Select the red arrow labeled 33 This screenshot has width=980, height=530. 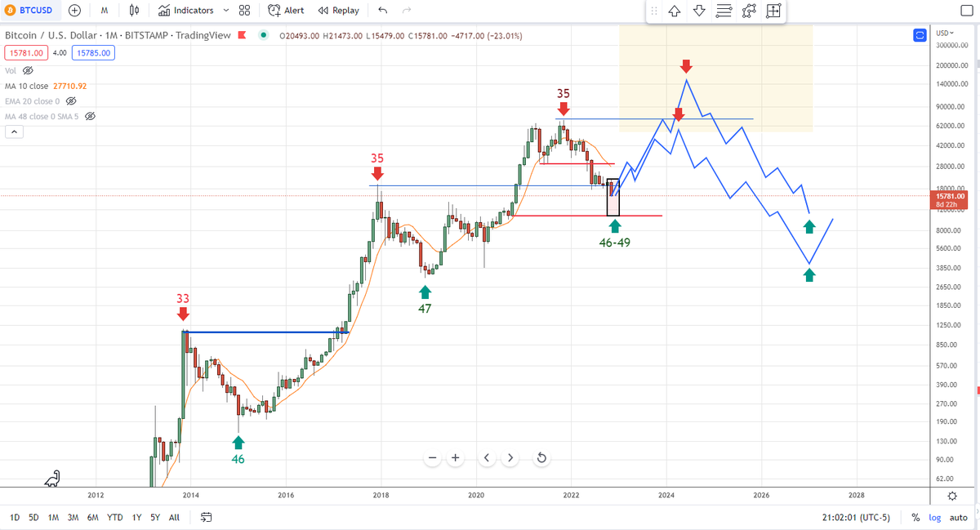point(183,314)
